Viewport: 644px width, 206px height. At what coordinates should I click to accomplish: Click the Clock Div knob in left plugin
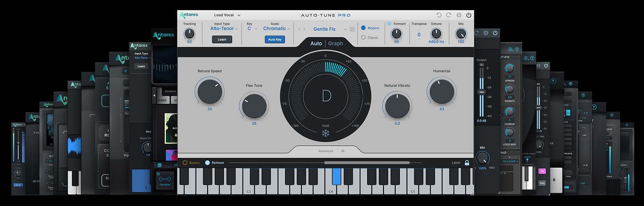147,147
